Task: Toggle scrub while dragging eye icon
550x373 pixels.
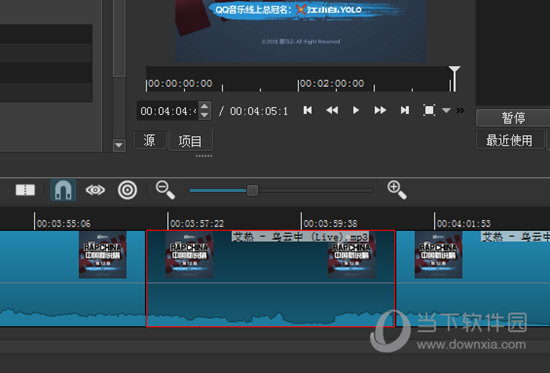Action: pos(95,190)
